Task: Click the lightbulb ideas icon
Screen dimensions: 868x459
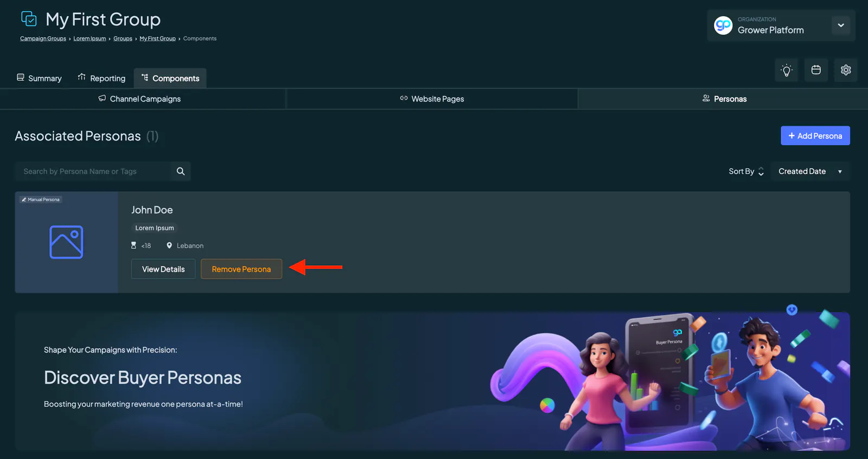Action: click(786, 70)
